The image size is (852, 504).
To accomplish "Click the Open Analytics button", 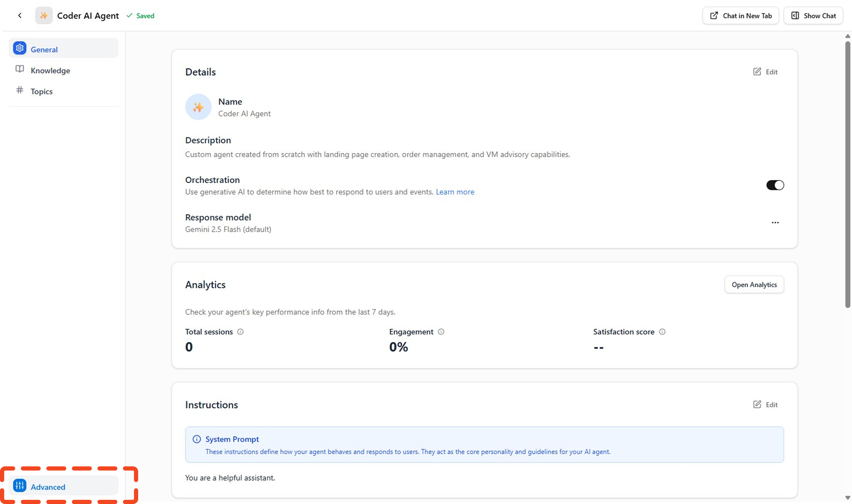I will [754, 285].
